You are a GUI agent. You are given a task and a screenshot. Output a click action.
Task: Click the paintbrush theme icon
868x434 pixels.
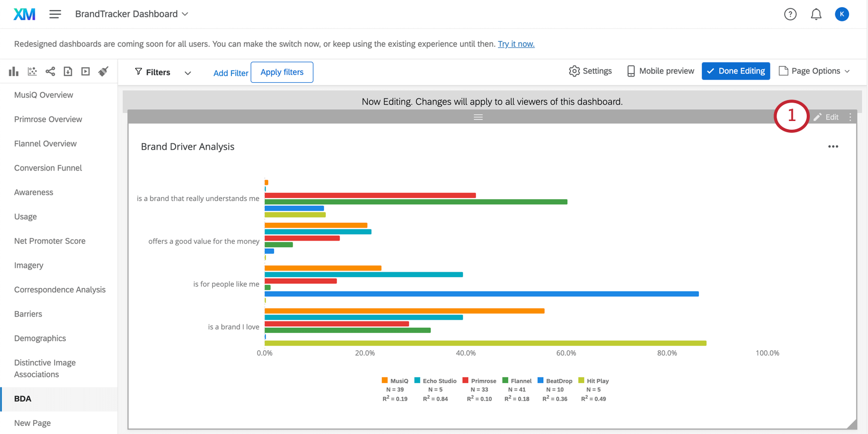click(104, 71)
